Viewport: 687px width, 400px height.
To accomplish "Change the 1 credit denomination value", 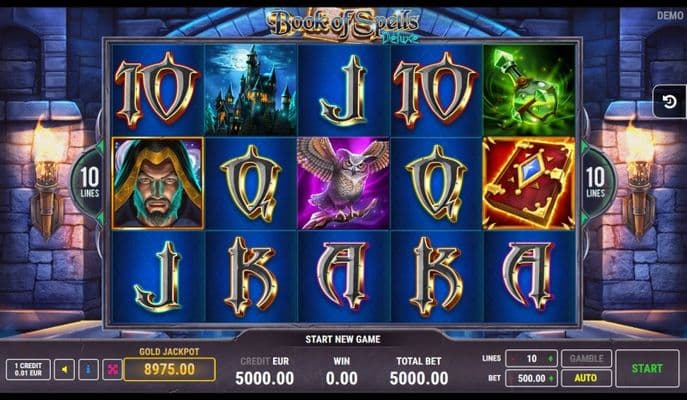I will (x=28, y=369).
